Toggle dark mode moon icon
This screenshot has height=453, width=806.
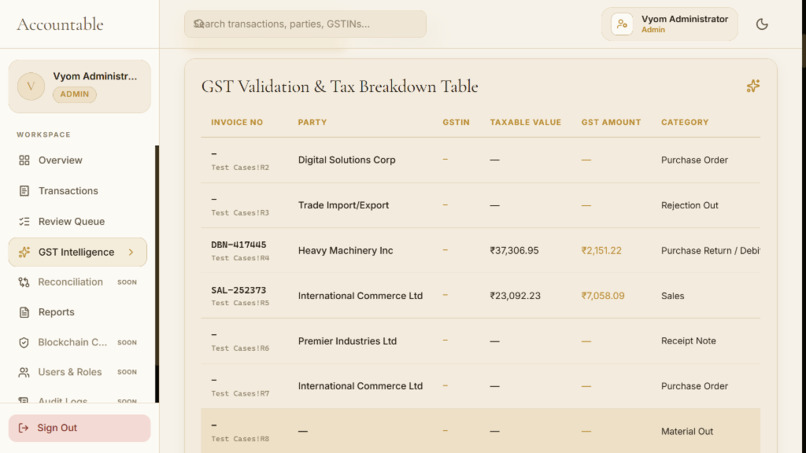(x=762, y=24)
